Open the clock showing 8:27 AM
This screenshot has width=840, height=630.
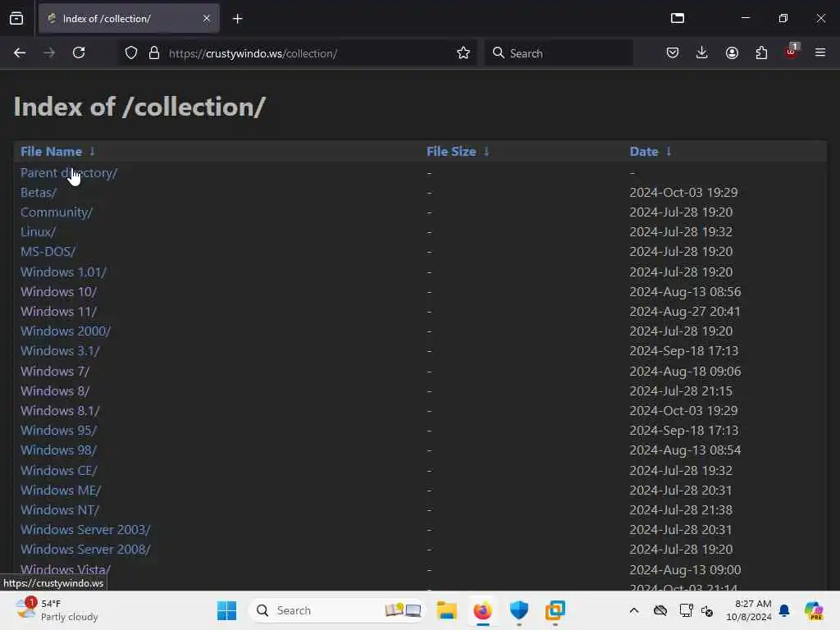pyautogui.click(x=749, y=610)
